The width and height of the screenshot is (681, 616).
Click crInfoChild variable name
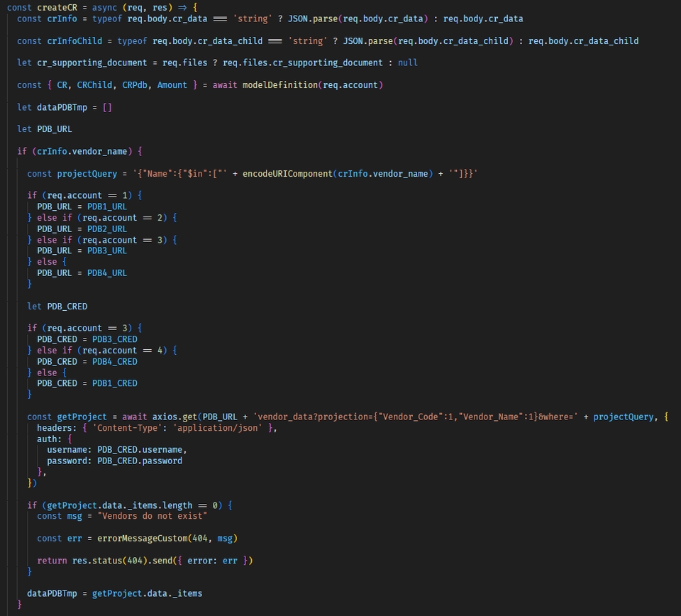coord(74,41)
